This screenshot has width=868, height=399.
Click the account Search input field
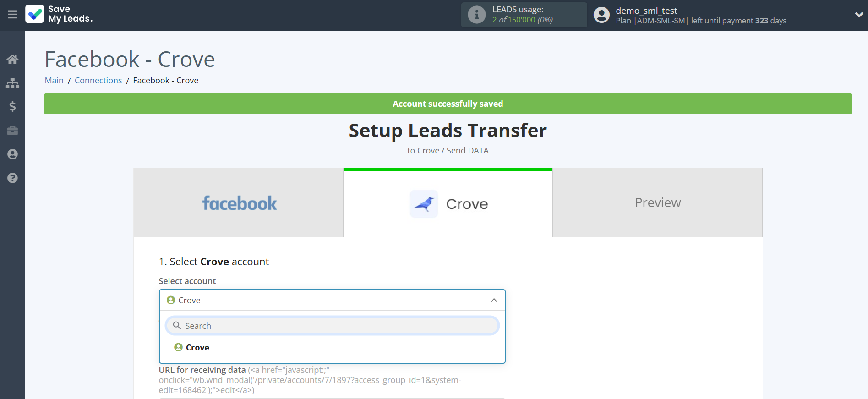pyautogui.click(x=332, y=326)
